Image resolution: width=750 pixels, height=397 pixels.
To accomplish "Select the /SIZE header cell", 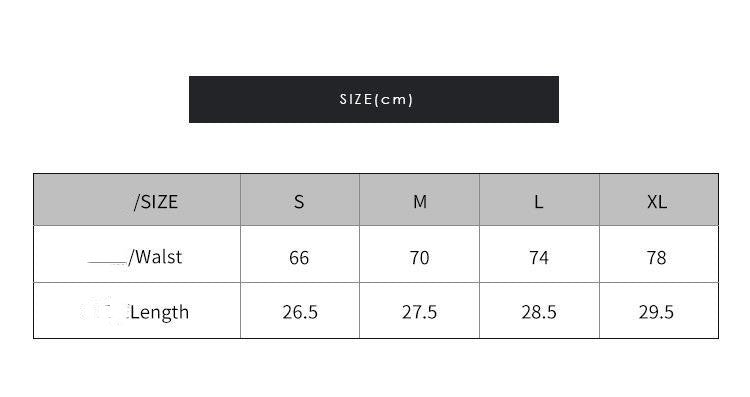I will [137, 199].
